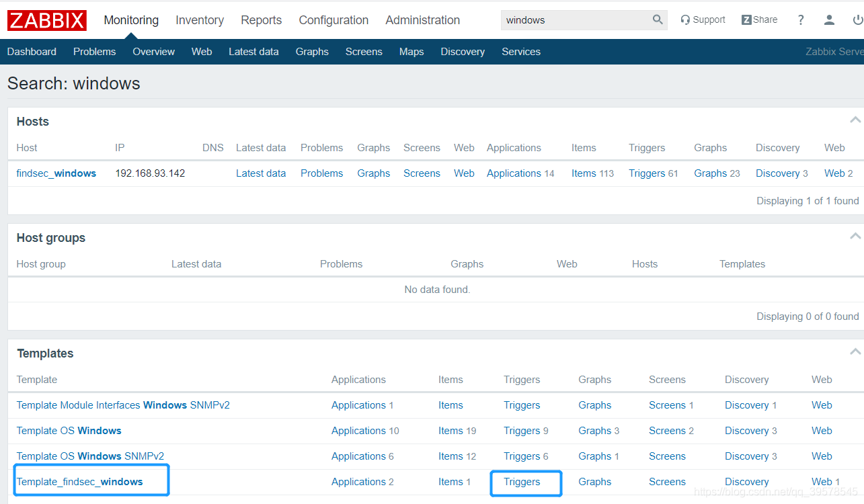Click the IP 192.168.93.142 cell
864x504 pixels.
point(150,173)
